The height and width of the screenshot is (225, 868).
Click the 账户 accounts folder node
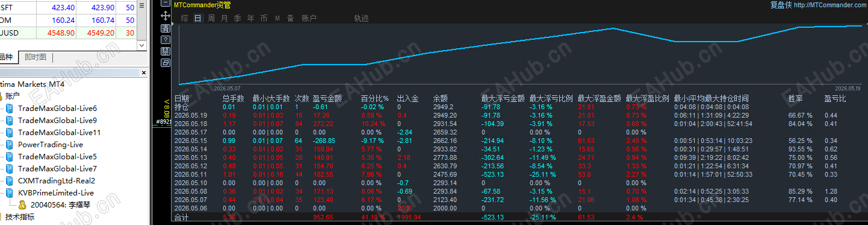click(x=12, y=96)
